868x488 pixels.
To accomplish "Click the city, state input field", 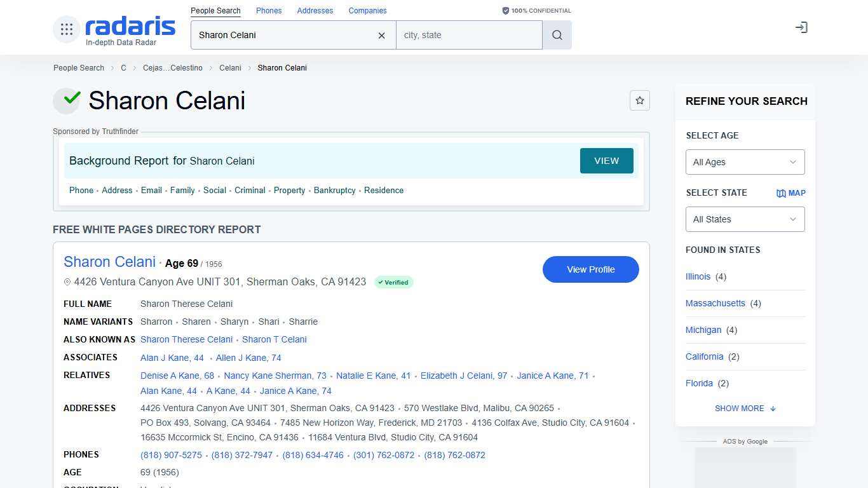I will point(469,35).
